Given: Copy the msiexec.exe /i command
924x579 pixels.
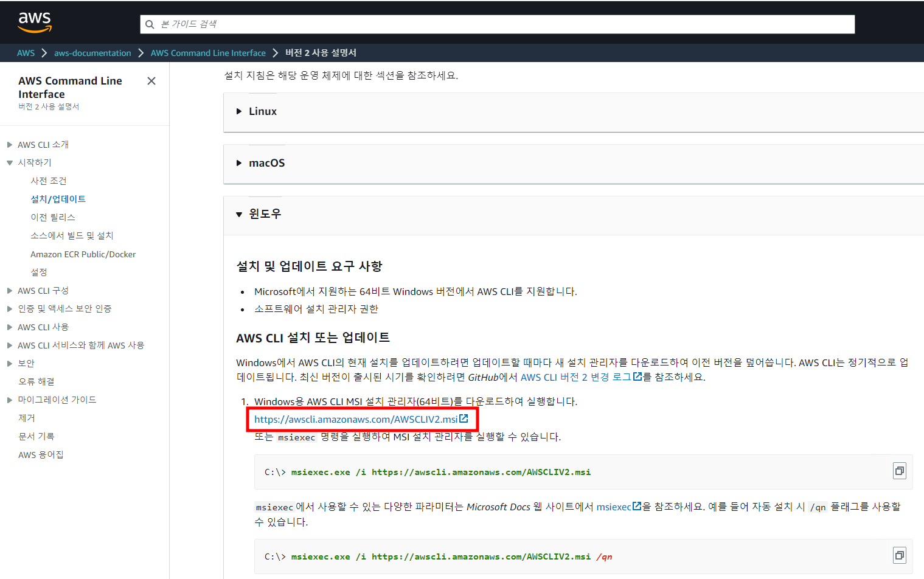Looking at the screenshot, I should 899,471.
